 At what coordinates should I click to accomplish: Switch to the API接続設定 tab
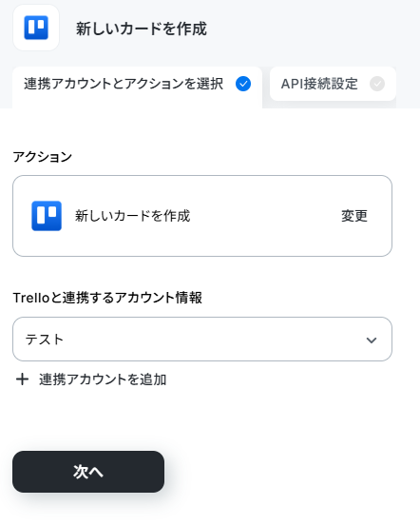(333, 84)
